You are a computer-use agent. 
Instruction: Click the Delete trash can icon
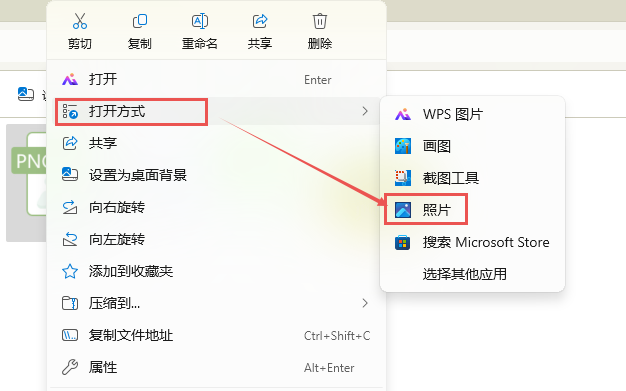(320, 21)
